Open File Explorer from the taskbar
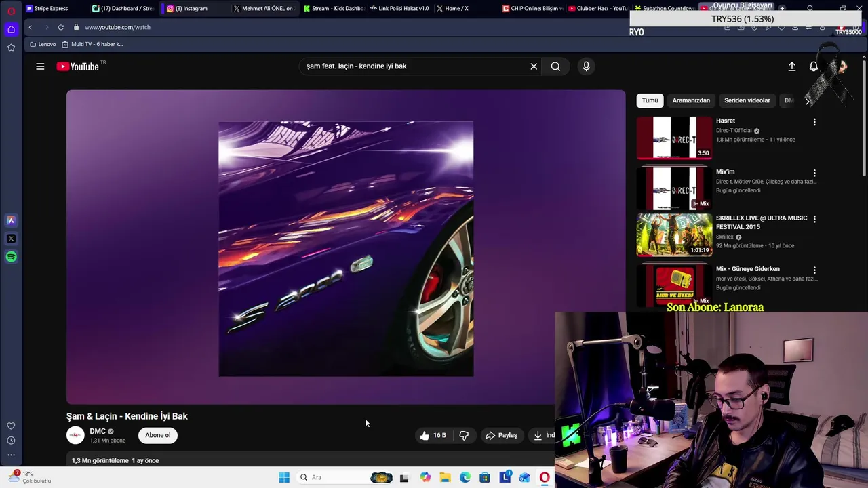The height and width of the screenshot is (488, 868). (445, 477)
